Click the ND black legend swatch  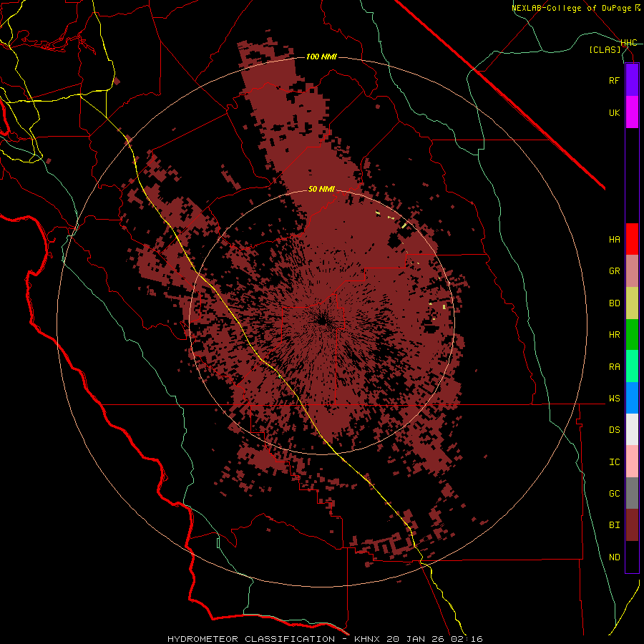click(x=632, y=557)
